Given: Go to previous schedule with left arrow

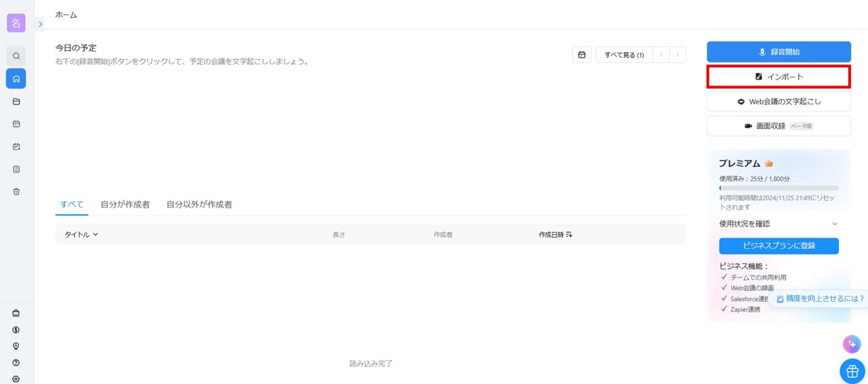Looking at the screenshot, I should tap(661, 55).
